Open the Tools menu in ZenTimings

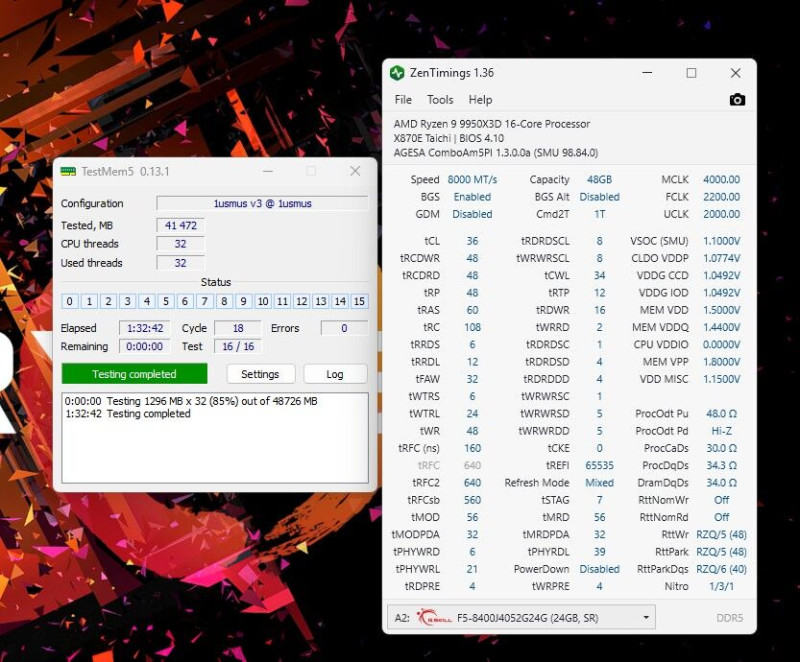(440, 99)
